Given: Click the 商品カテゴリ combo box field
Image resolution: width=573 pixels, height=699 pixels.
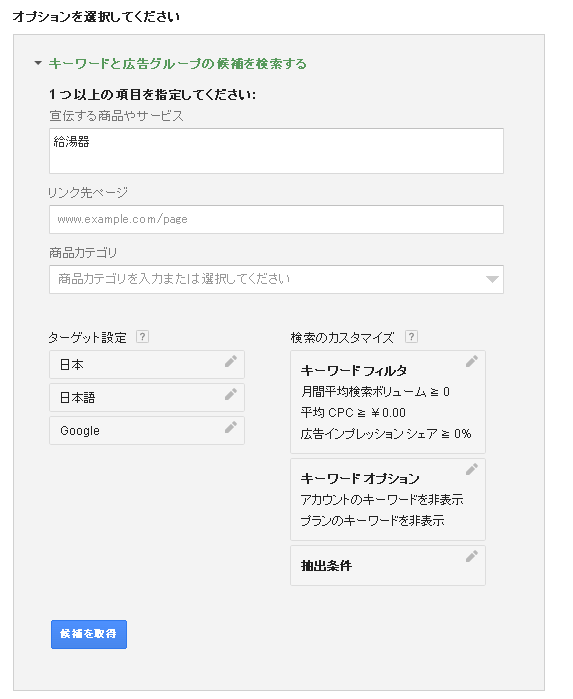Looking at the screenshot, I should tap(276, 280).
